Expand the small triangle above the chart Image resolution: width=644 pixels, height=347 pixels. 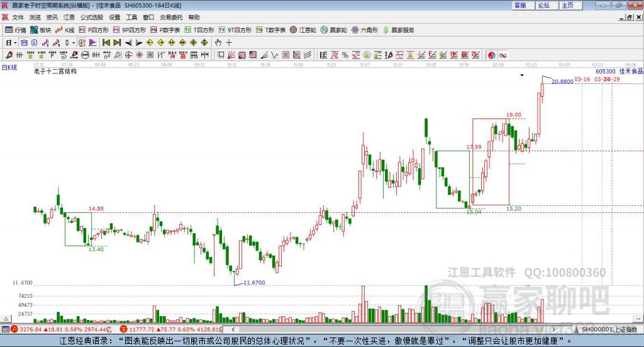coord(522,75)
